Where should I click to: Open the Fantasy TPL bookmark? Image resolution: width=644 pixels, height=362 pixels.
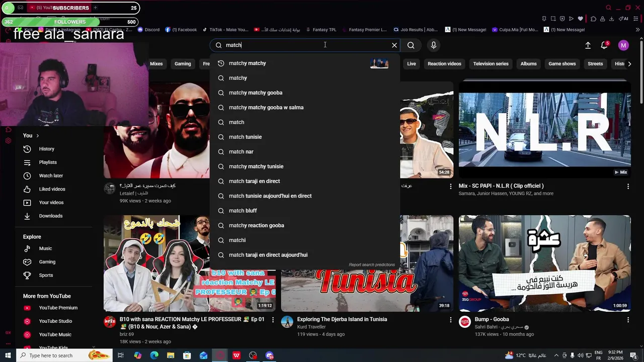click(x=320, y=30)
